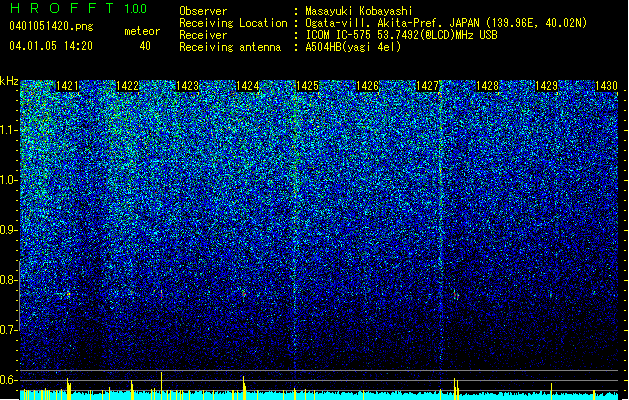Click the 1.1 kHz axis label
The image size is (629, 400).
click(x=8, y=130)
